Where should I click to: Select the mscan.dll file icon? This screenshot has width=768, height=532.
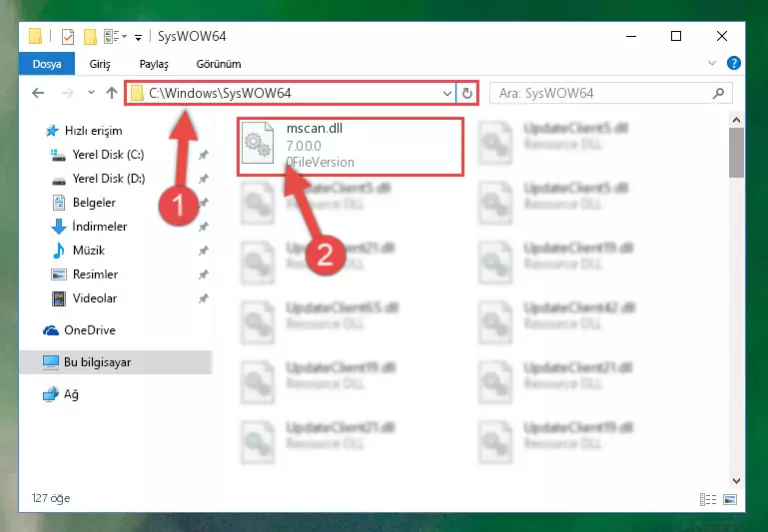tap(258, 143)
